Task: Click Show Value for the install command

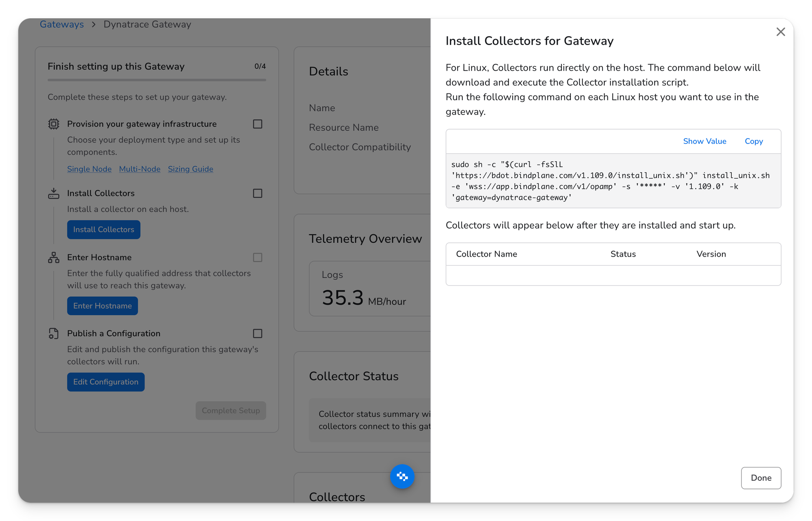Action: [x=704, y=141]
